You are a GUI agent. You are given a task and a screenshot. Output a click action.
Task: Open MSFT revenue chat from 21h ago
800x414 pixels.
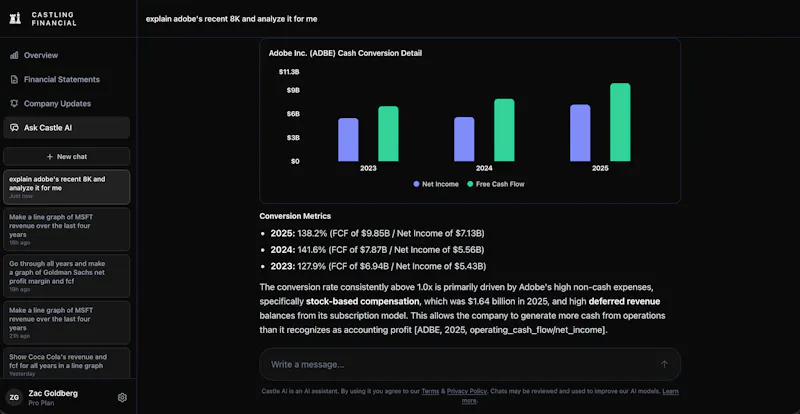[67, 323]
